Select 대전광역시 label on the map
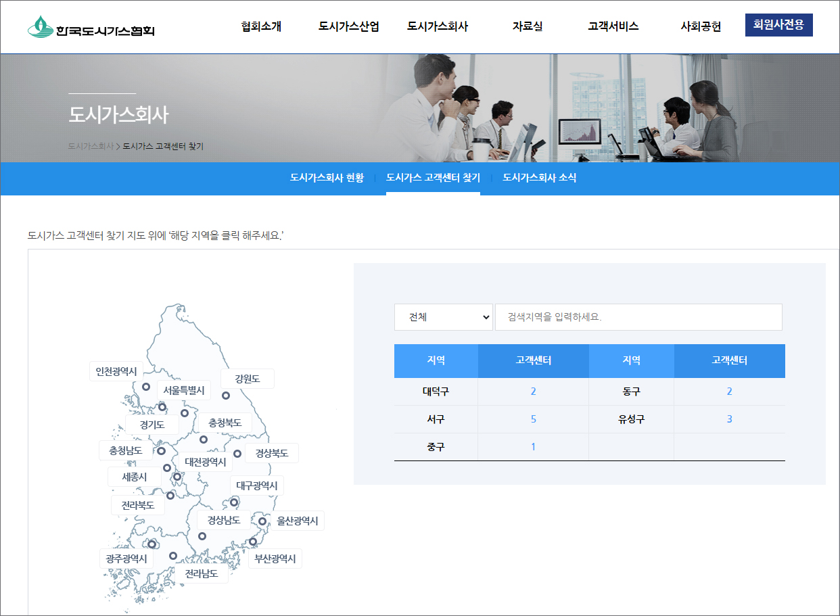The image size is (840, 616). (206, 462)
